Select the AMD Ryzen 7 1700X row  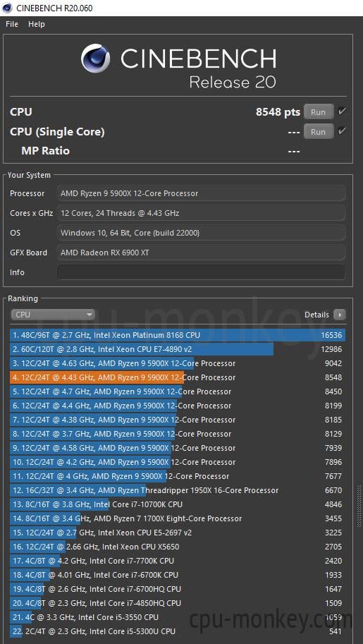click(x=178, y=518)
